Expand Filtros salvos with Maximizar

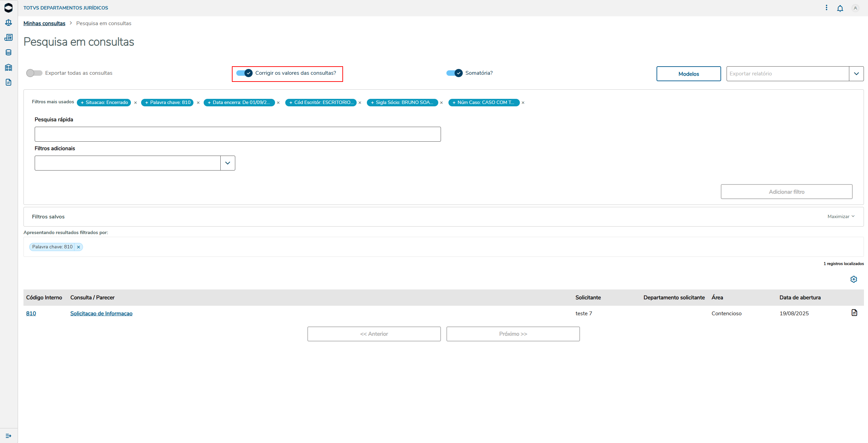pyautogui.click(x=840, y=216)
